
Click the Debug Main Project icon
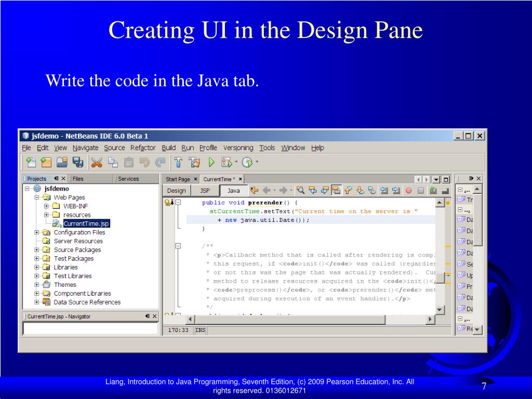(x=227, y=162)
